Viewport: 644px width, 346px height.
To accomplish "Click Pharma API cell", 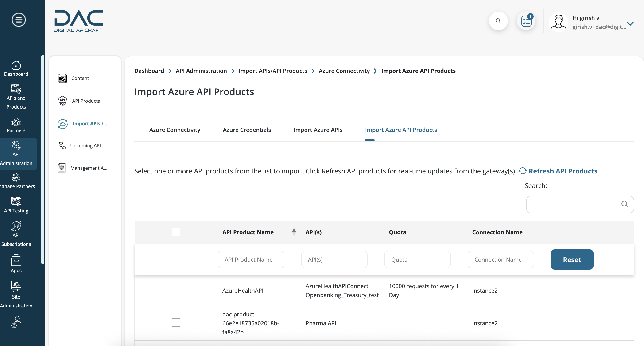I will point(321,323).
